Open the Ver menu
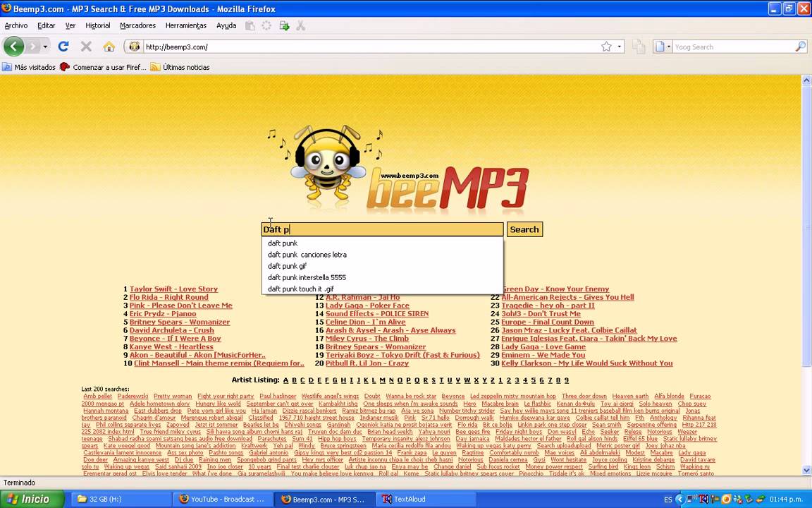Screen dimensions: 812x508 tap(70, 25)
